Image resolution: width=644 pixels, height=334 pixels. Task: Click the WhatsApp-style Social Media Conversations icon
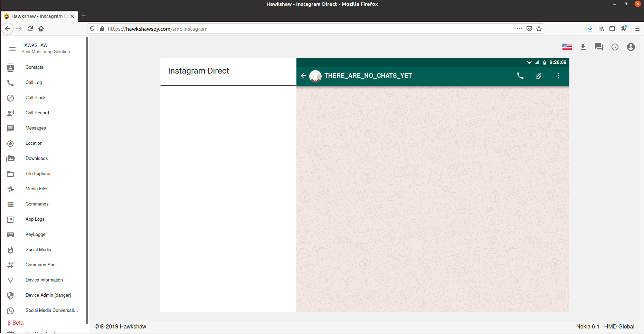pos(10,311)
